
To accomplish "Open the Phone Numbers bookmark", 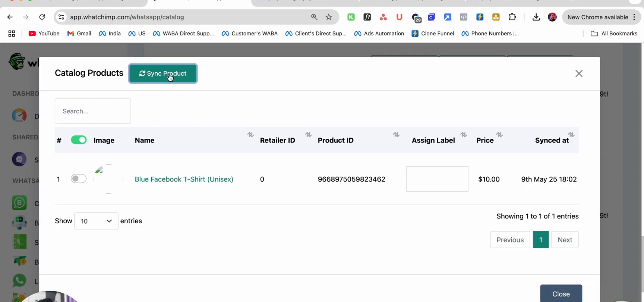I will [490, 34].
